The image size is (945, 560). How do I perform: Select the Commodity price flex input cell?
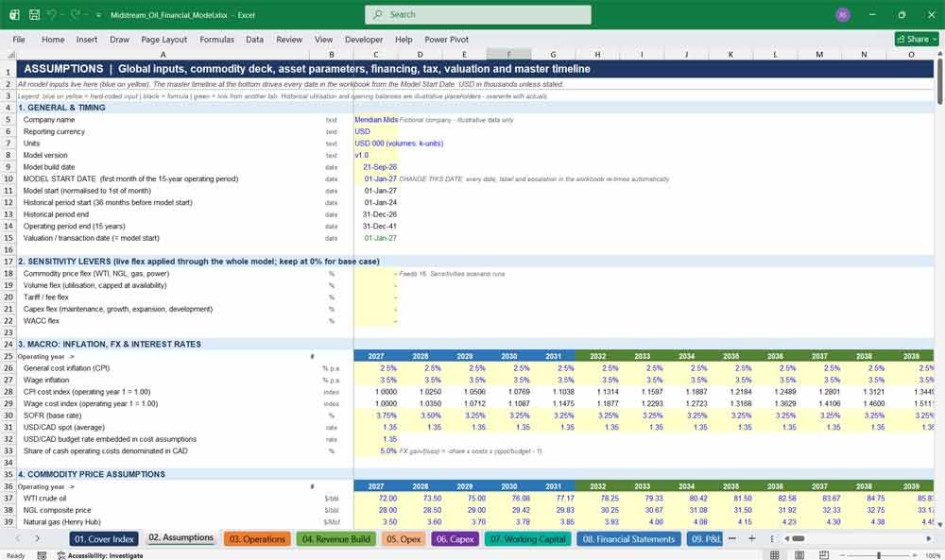point(376,273)
